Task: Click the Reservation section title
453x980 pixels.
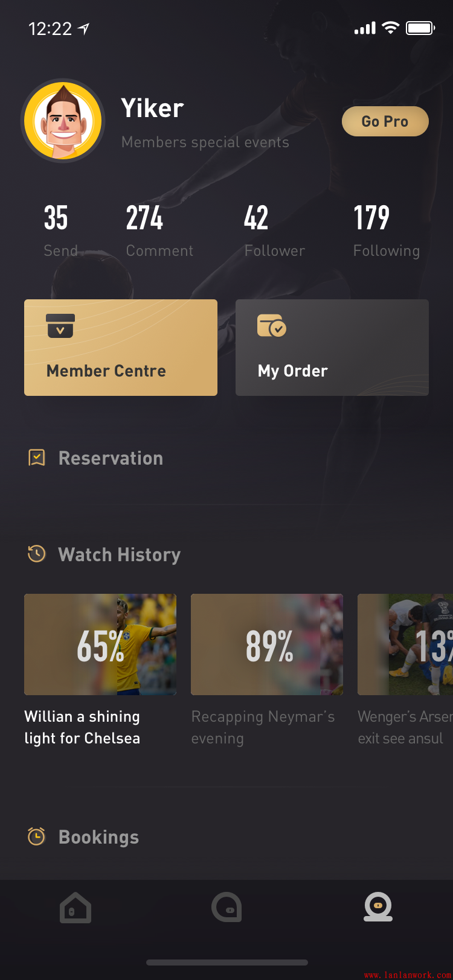Action: (x=111, y=458)
